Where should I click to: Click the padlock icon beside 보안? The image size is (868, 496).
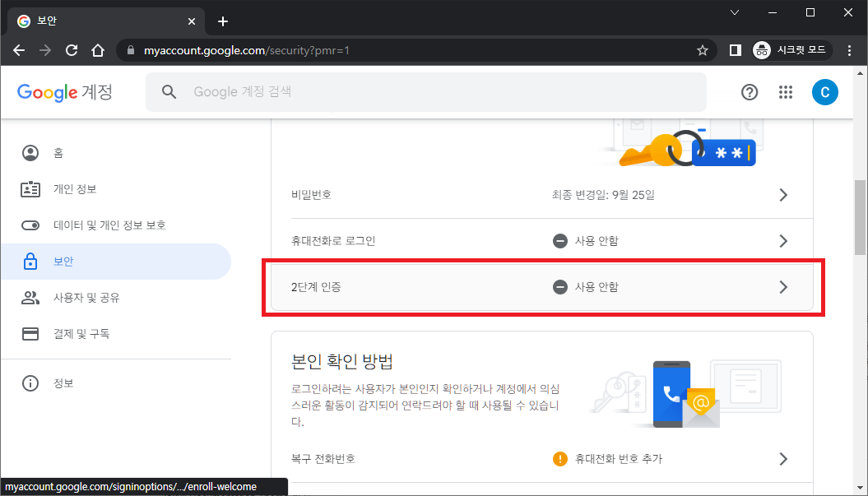30,262
